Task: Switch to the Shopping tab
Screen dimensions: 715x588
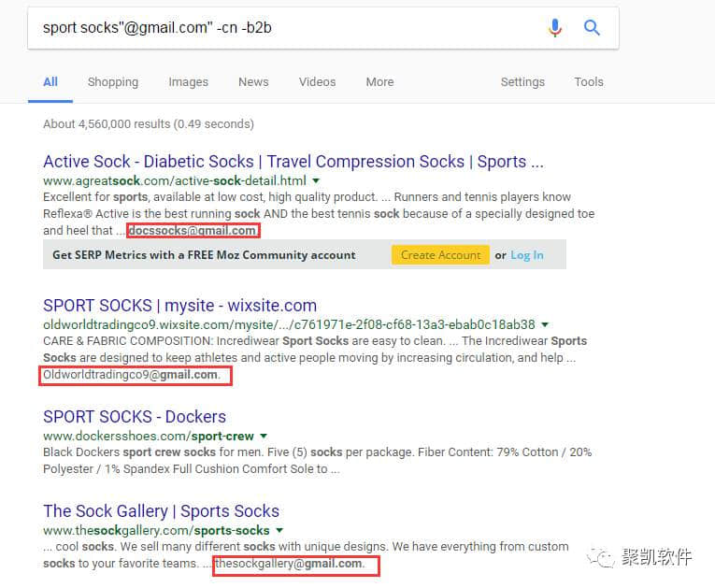Action: 113,82
